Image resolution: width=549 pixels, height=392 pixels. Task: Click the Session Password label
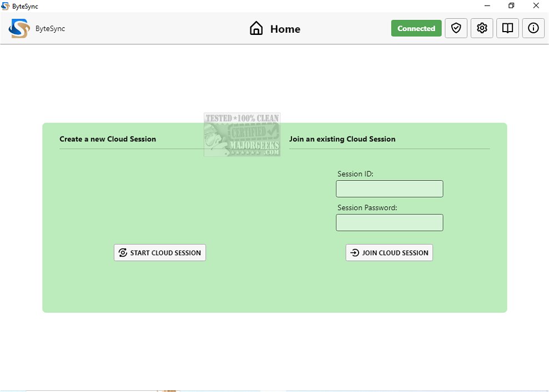click(x=367, y=208)
